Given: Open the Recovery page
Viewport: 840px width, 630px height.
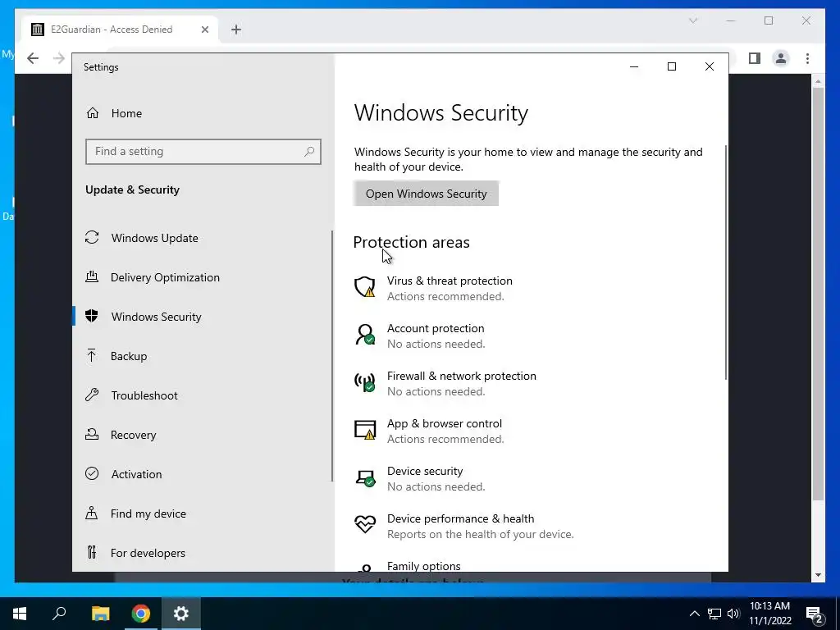Looking at the screenshot, I should (x=203, y=435).
